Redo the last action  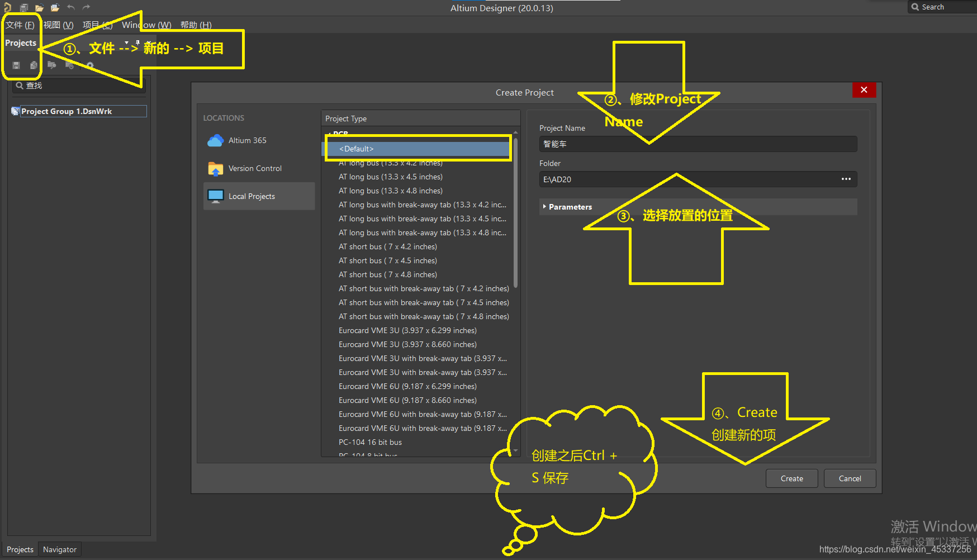tap(86, 7)
